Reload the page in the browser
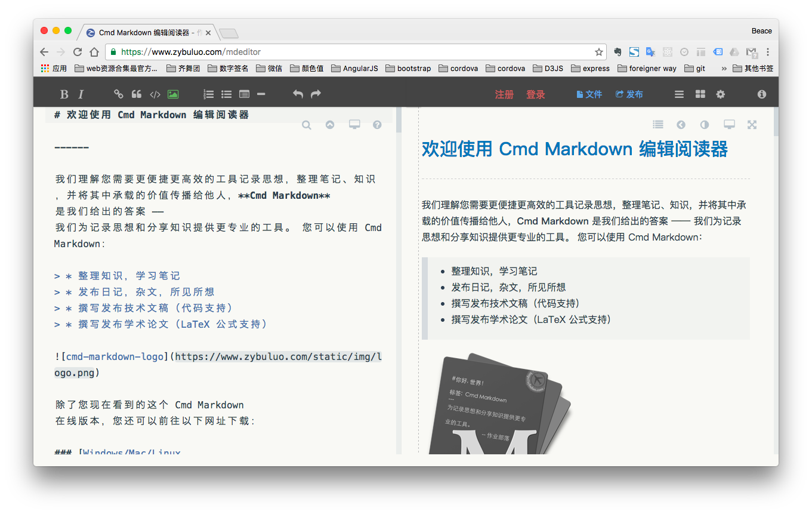812x514 pixels. [78, 52]
